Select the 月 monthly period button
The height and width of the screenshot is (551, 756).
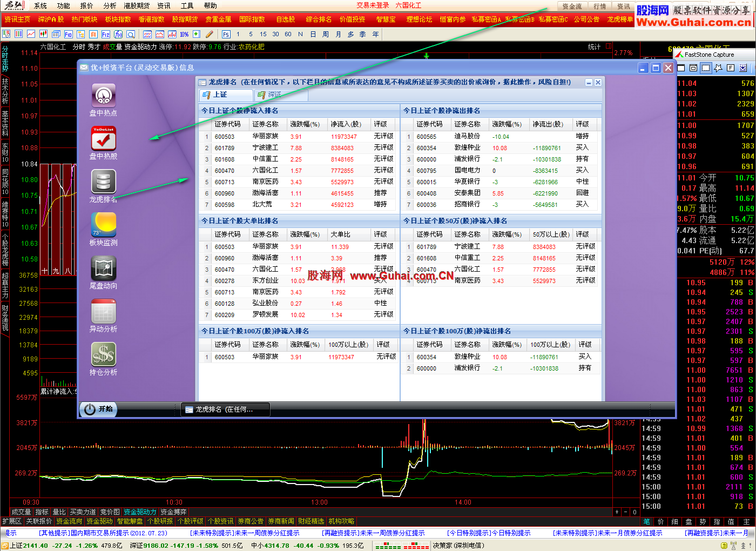click(338, 34)
